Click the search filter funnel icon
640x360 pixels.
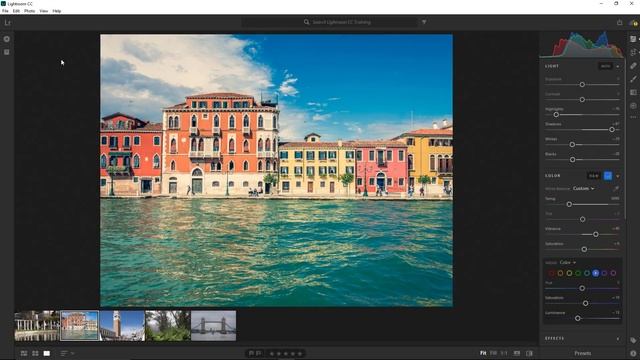424,22
